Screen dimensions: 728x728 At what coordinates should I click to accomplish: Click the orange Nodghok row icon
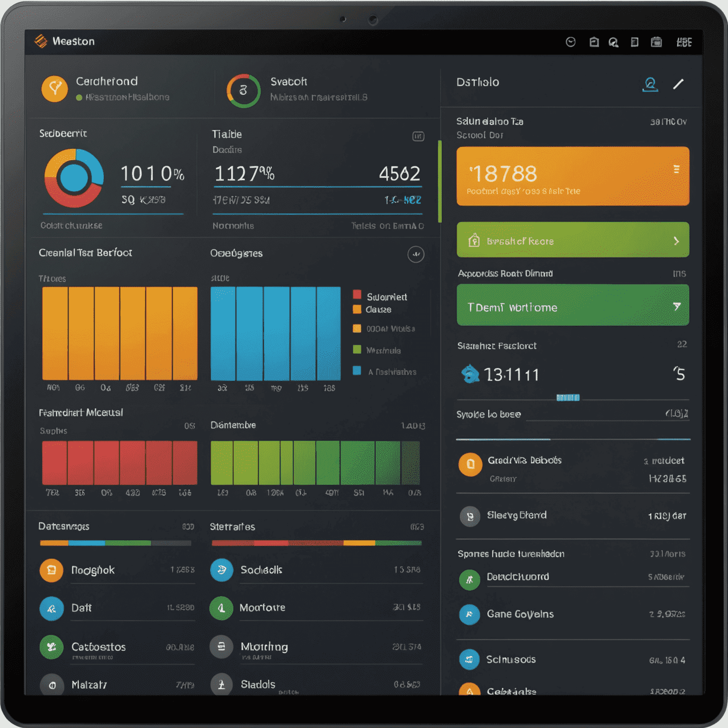pos(51,570)
